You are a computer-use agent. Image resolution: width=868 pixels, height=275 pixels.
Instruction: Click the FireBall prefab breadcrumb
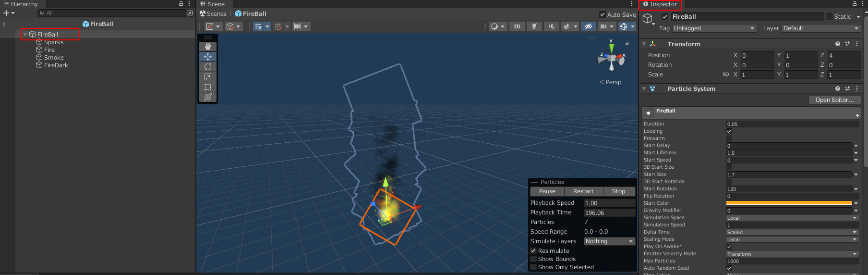251,14
